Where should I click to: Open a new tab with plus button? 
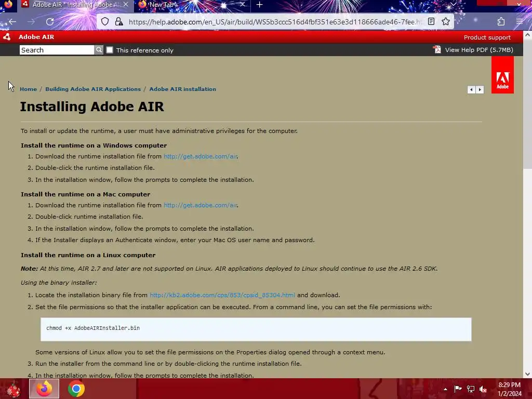pyautogui.click(x=260, y=5)
